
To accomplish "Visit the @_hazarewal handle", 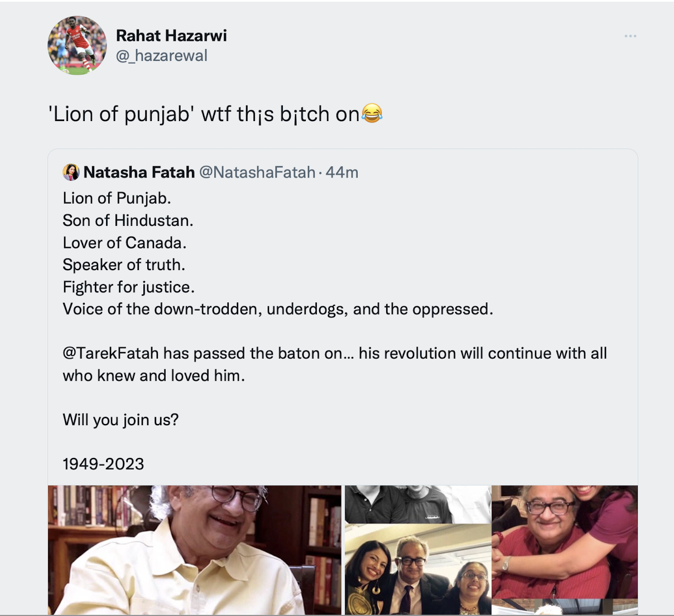I will (162, 56).
